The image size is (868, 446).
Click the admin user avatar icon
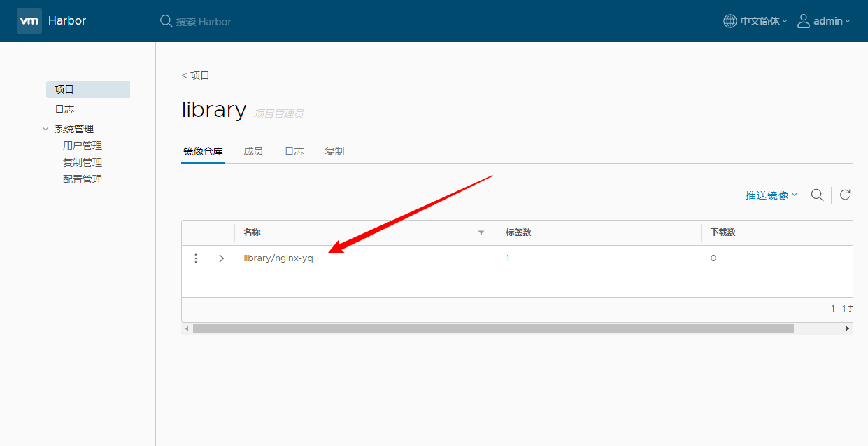pos(804,21)
